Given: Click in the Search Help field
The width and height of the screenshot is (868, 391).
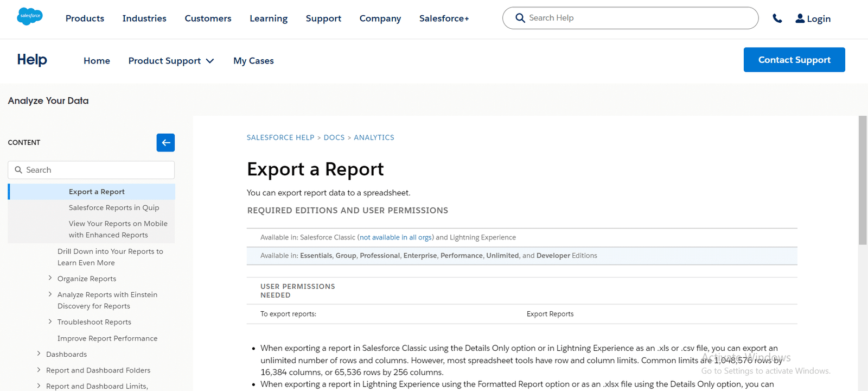Looking at the screenshot, I should click(x=630, y=18).
